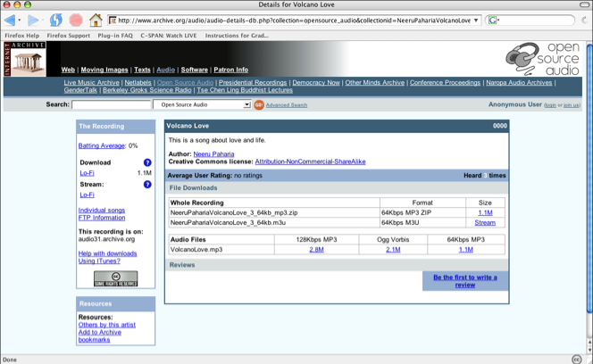Open the Stream help question mark icon
Screen dimensions: 593x364
(x=147, y=184)
